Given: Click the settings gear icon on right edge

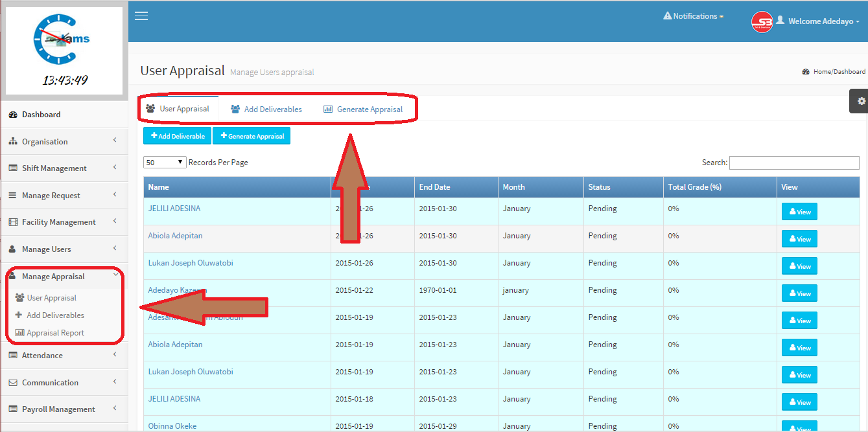Looking at the screenshot, I should coord(861,101).
